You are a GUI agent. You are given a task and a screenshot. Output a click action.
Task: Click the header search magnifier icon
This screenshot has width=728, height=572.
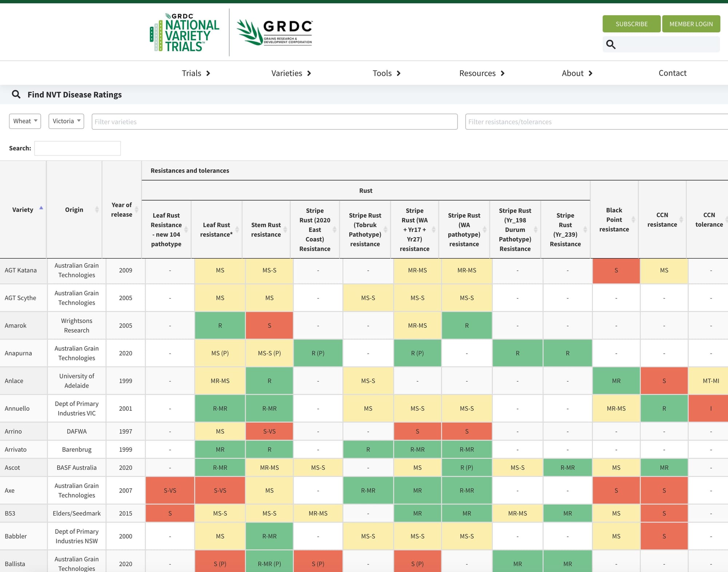611,44
